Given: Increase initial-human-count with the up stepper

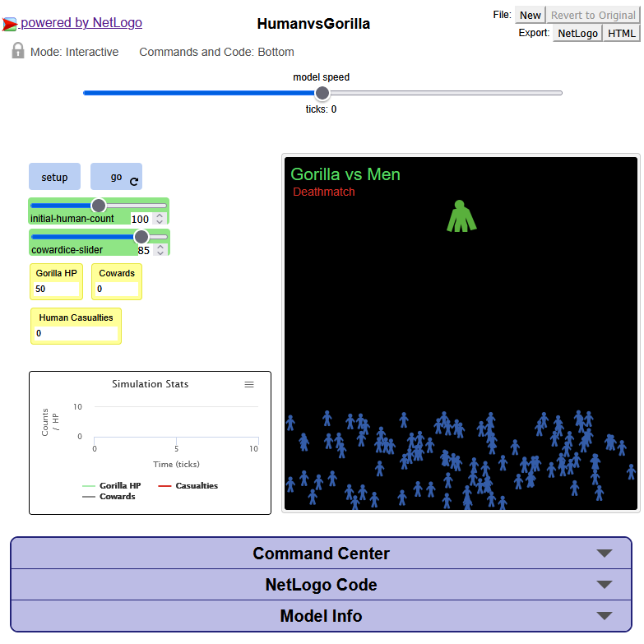Looking at the screenshot, I should (x=160, y=215).
